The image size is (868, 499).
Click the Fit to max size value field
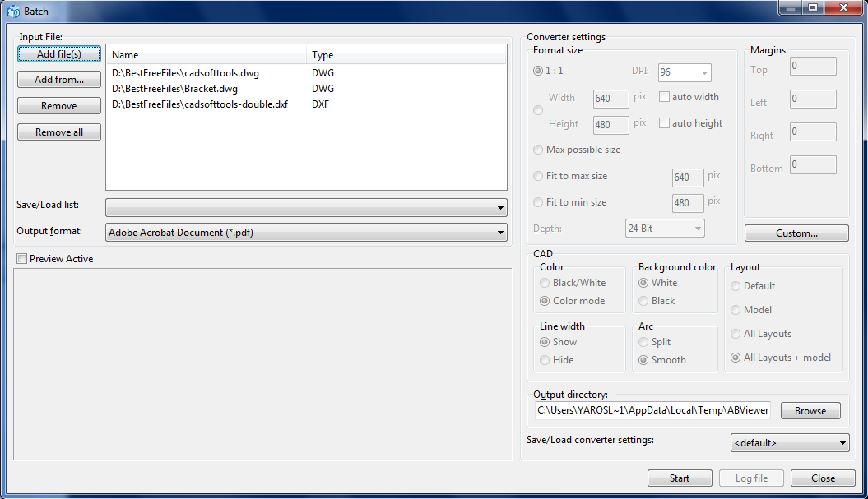pyautogui.click(x=688, y=177)
